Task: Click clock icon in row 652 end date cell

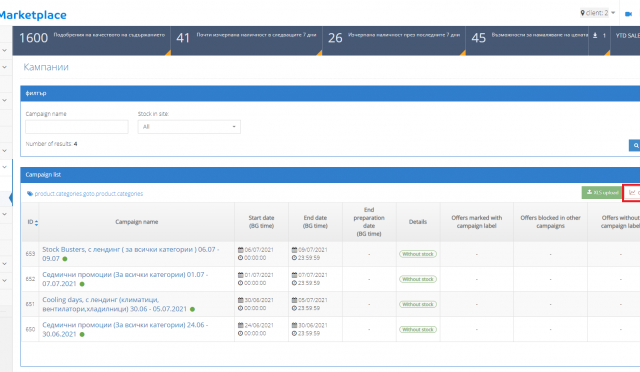Action: coord(294,283)
